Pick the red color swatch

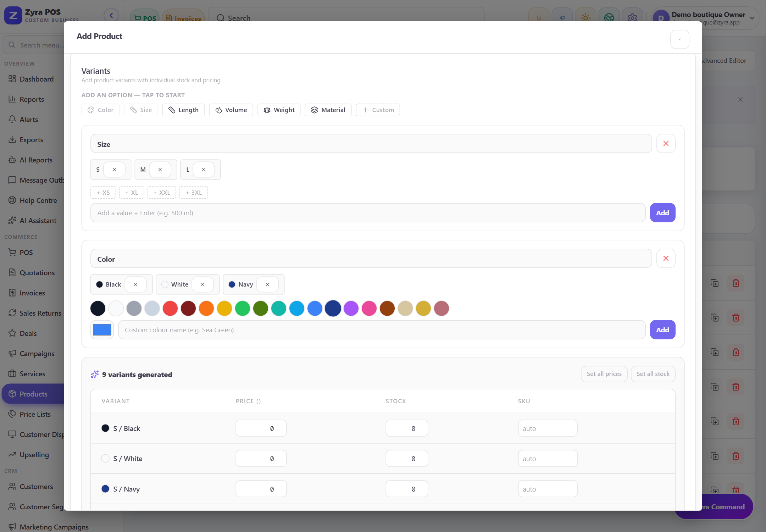point(170,308)
